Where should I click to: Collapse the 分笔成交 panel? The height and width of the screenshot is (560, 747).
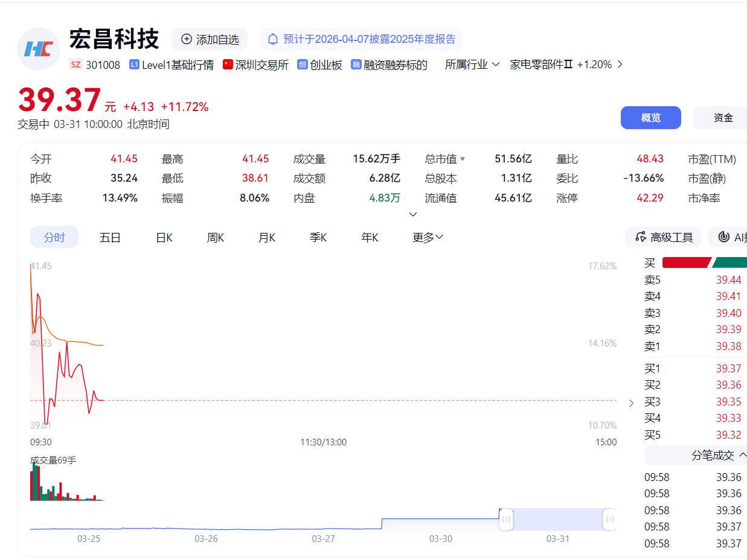coord(743,455)
